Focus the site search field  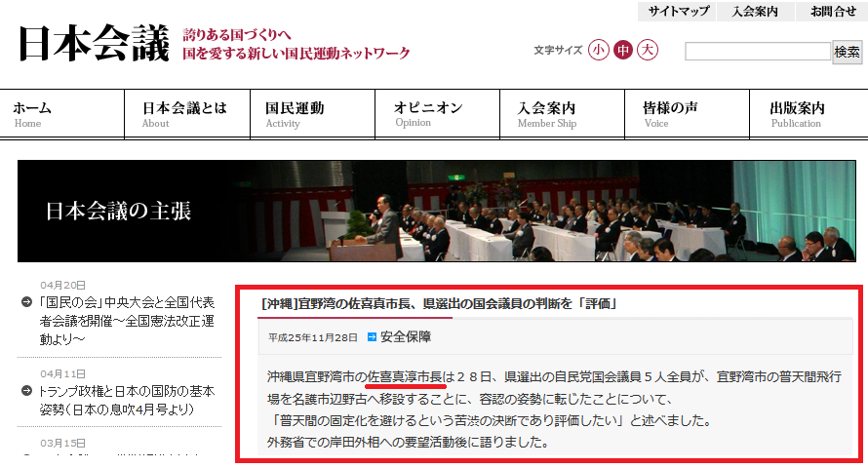coord(757,52)
